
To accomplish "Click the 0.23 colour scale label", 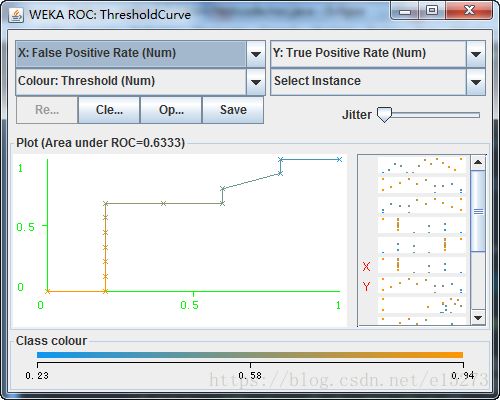I will [x=37, y=376].
